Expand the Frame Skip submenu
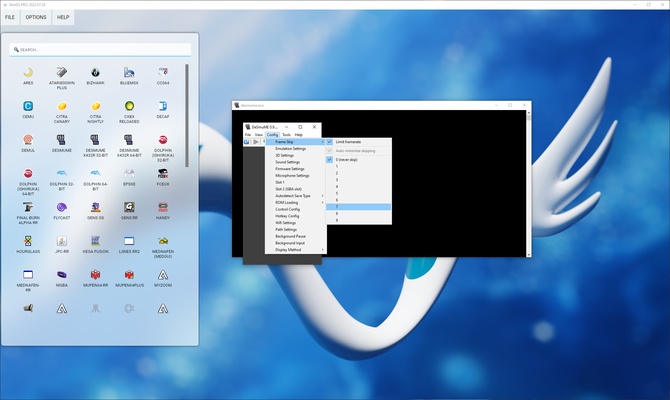Viewport: 670px width, 400px height. [x=296, y=142]
